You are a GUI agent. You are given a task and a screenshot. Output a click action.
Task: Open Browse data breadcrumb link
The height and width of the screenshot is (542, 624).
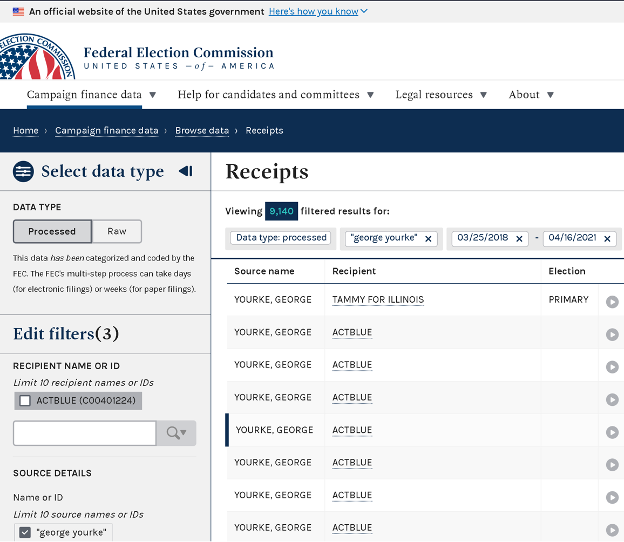[x=202, y=131]
